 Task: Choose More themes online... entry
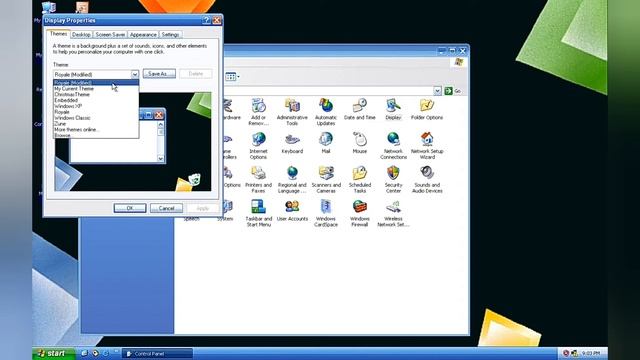click(96, 129)
